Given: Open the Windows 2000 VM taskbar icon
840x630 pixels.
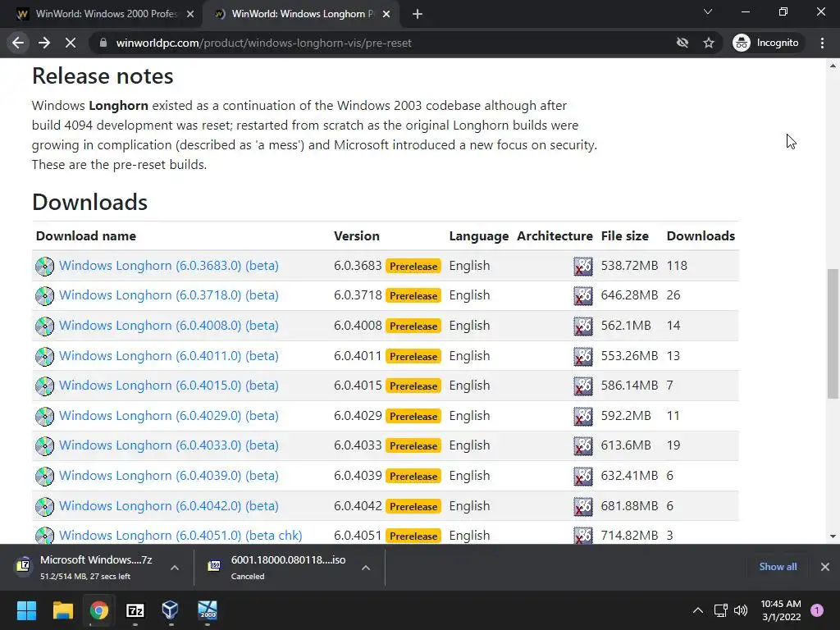Looking at the screenshot, I should [x=208, y=610].
